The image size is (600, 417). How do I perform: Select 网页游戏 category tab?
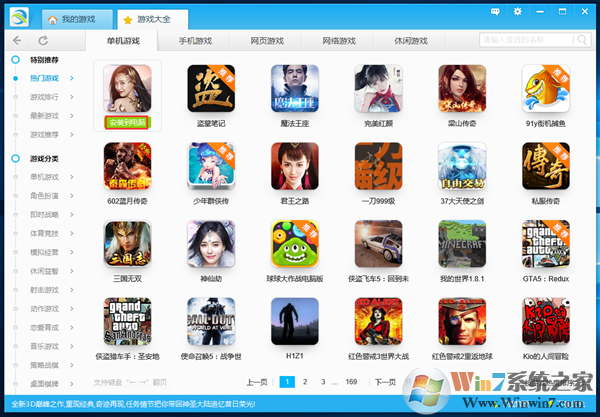(x=267, y=41)
